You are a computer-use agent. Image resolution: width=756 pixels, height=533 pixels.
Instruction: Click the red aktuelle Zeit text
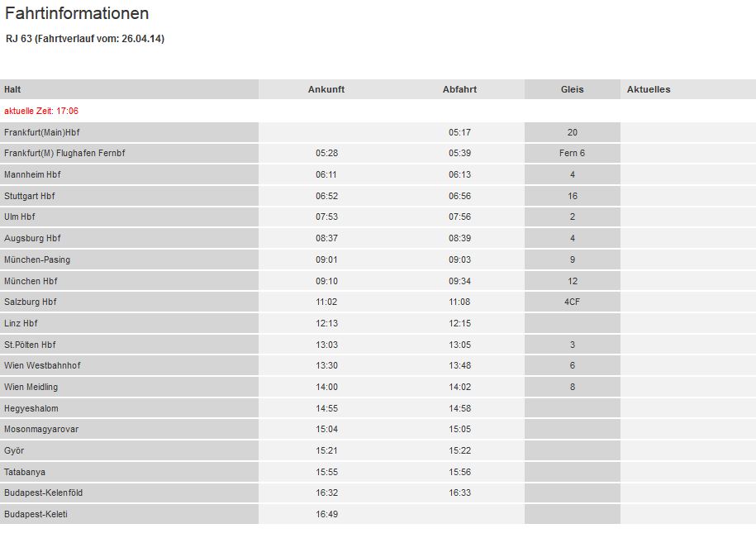(x=41, y=111)
